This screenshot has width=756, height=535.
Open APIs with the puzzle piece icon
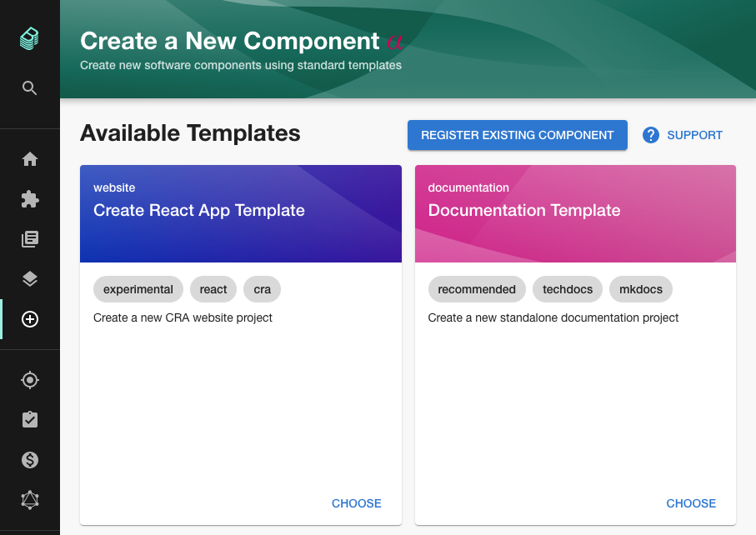point(29,199)
